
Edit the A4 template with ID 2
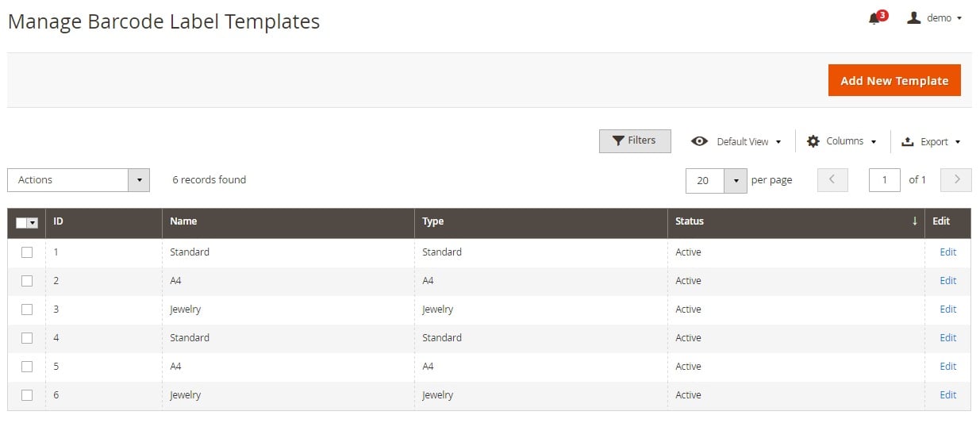(x=947, y=281)
